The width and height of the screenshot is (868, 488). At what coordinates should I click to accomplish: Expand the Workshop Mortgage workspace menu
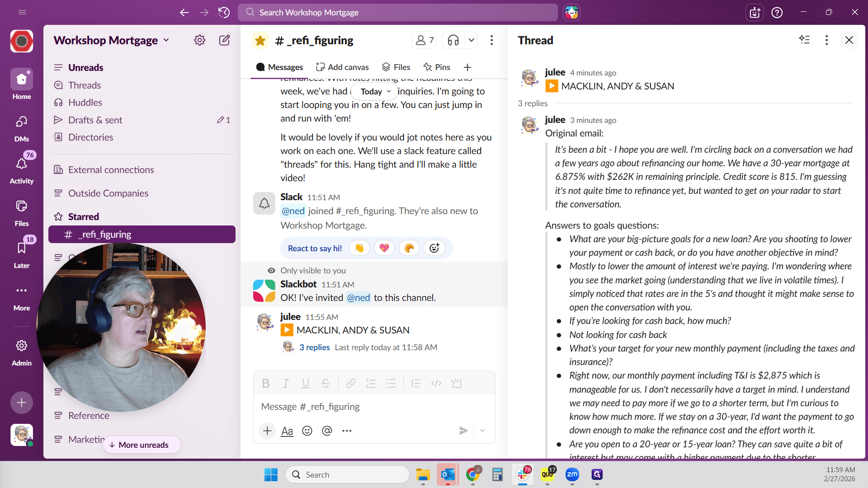coord(111,40)
